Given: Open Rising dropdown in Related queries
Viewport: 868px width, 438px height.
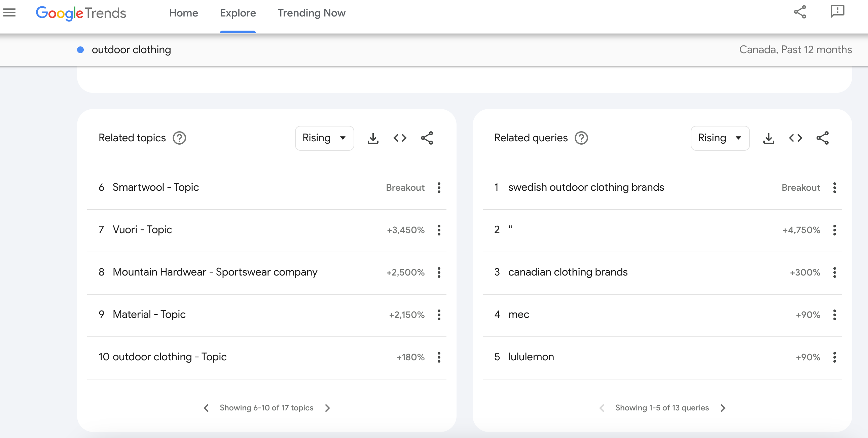Looking at the screenshot, I should (x=720, y=138).
